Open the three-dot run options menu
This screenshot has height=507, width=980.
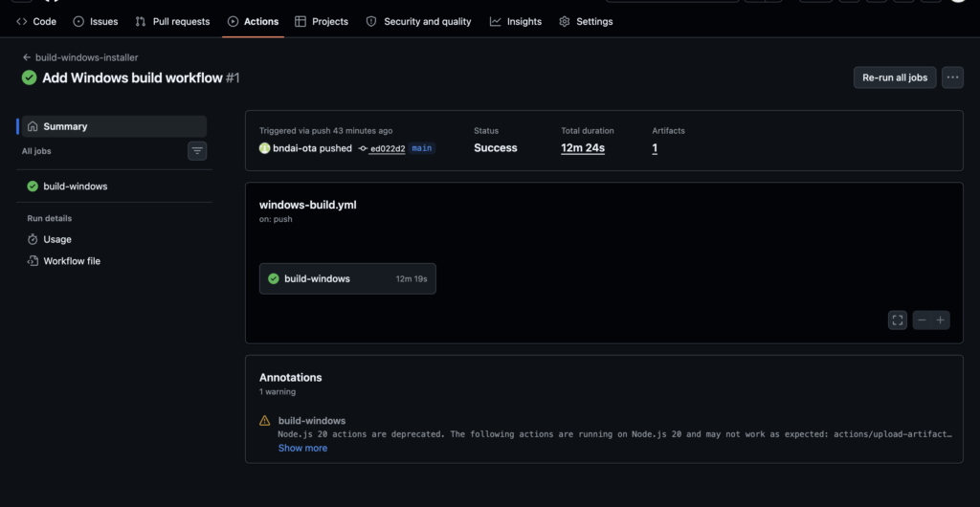click(x=952, y=77)
